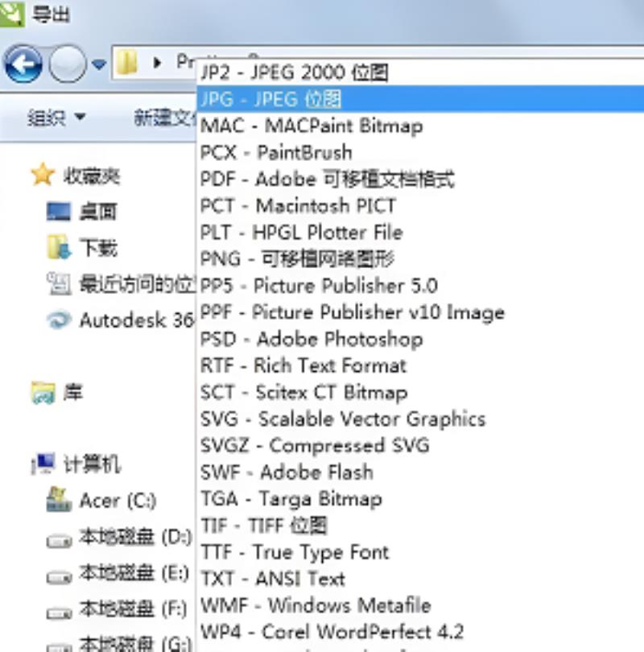Click the 新建文件夹 button
Viewport: 644px width, 652px height.
[x=165, y=118]
